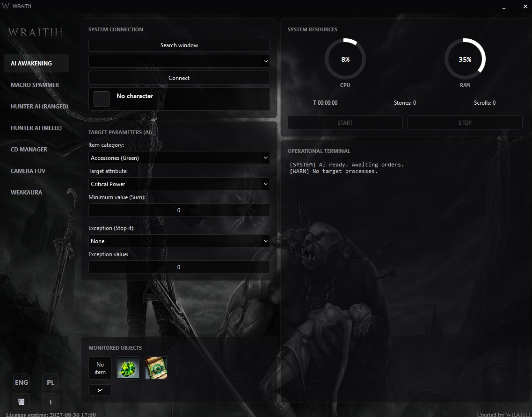
Task: Click the W app icon in title bar
Action: (6, 6)
